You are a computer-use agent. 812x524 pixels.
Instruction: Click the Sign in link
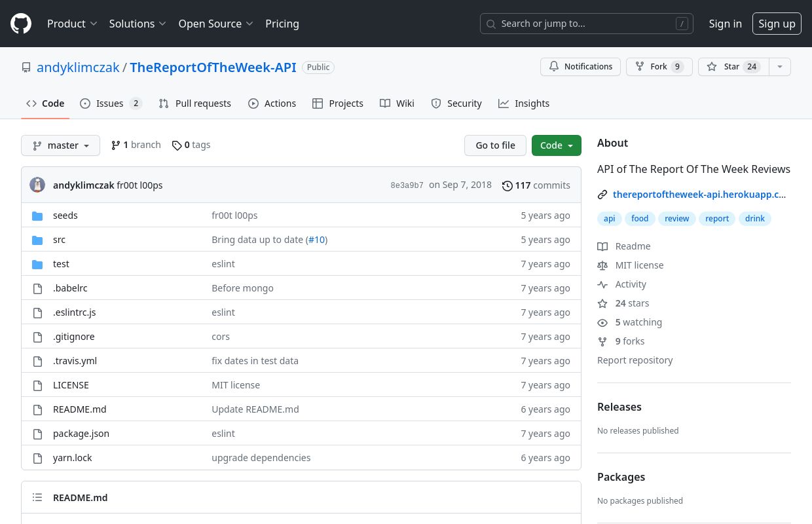[x=725, y=24]
